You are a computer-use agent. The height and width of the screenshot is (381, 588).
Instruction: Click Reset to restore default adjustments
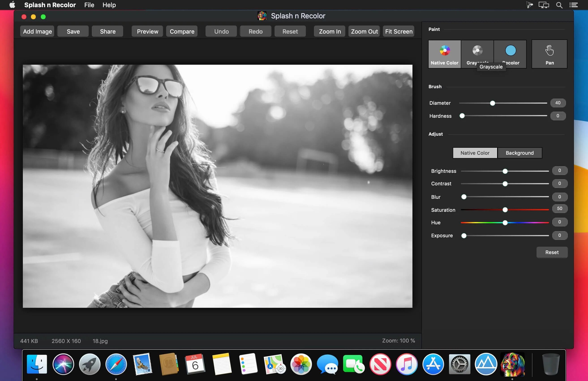(552, 253)
